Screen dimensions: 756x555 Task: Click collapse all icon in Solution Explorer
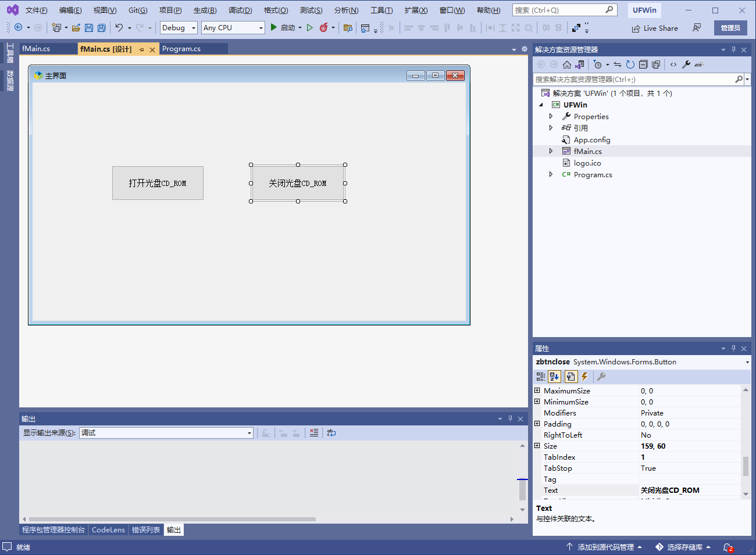643,65
